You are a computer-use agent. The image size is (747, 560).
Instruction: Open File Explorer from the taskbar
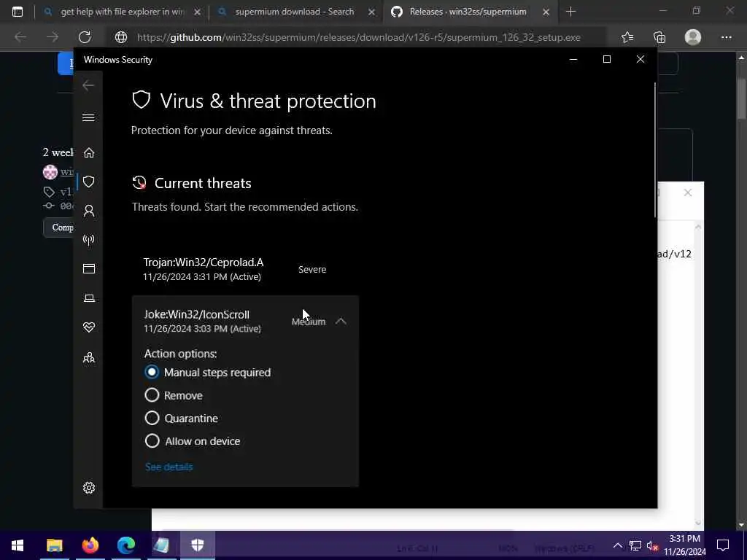click(x=54, y=545)
